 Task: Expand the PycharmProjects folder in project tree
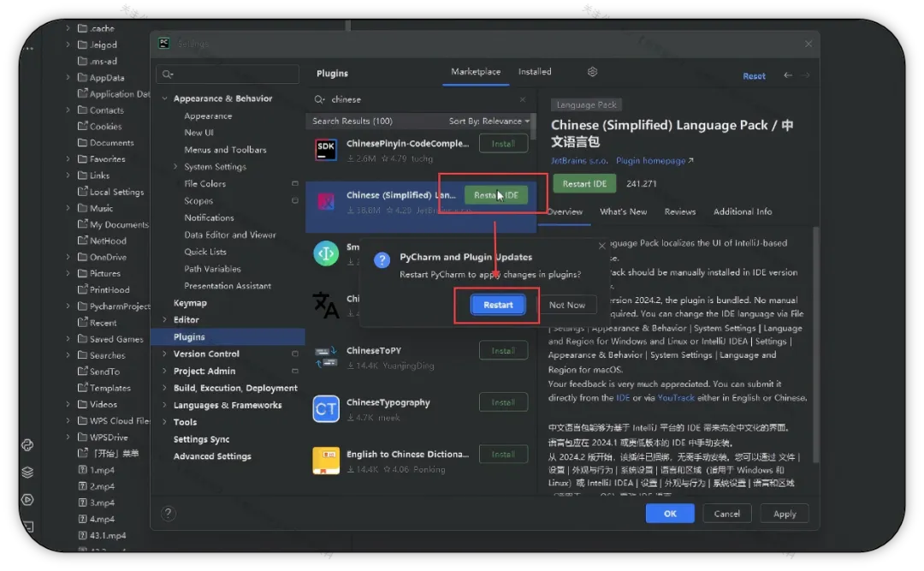[68, 306]
